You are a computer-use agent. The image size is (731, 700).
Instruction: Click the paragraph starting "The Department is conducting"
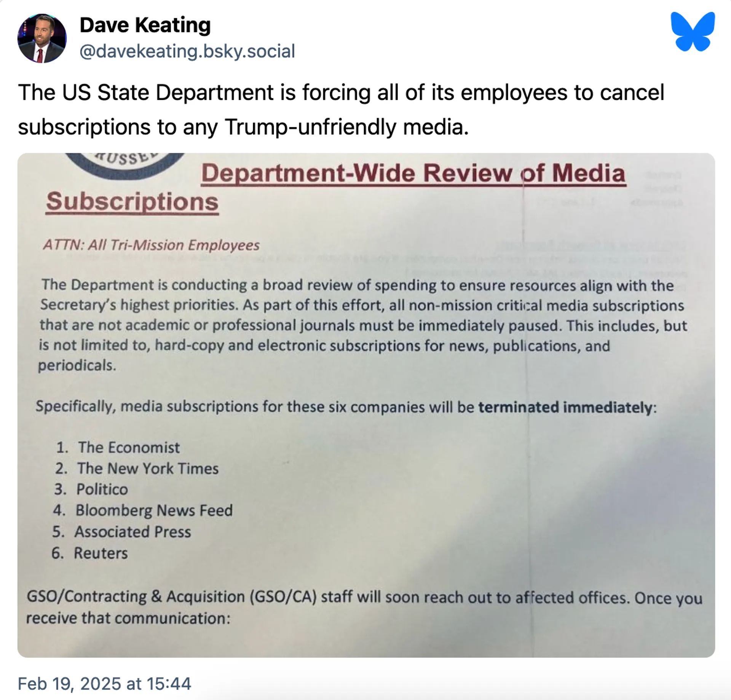tap(362, 325)
